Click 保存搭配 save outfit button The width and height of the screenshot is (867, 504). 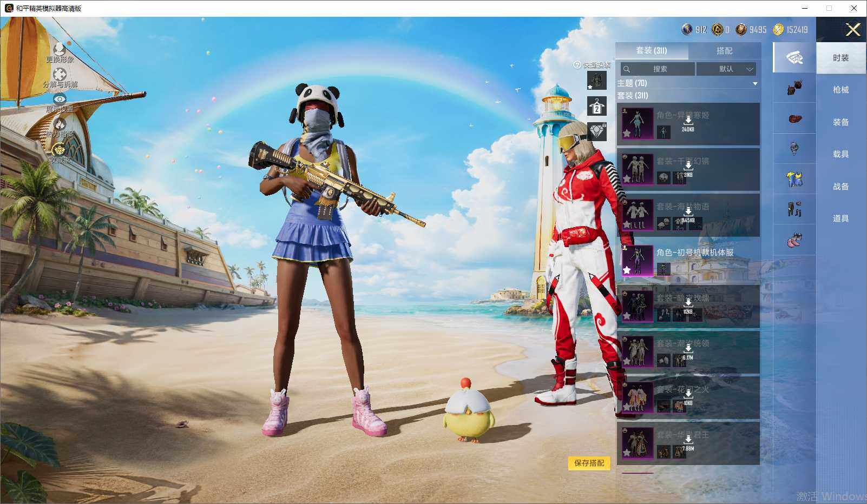pyautogui.click(x=589, y=463)
